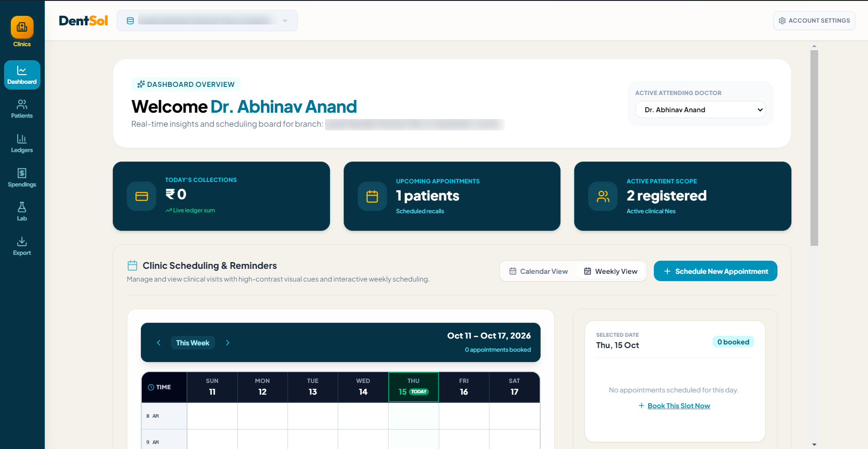Screen dimensions: 868x449
Task: Click the '1 patients' upcoming appointments value
Action: click(x=427, y=196)
